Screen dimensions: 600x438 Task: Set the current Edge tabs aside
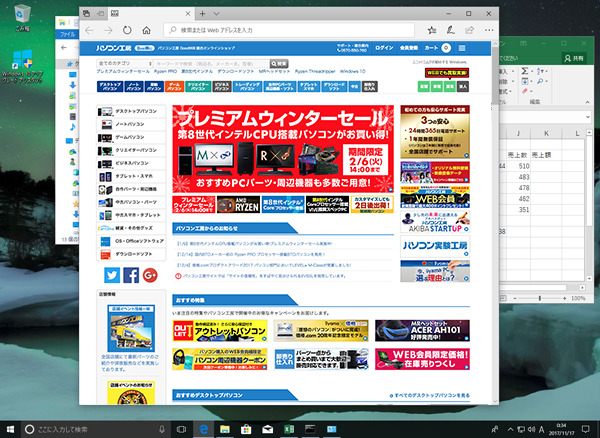(x=100, y=14)
